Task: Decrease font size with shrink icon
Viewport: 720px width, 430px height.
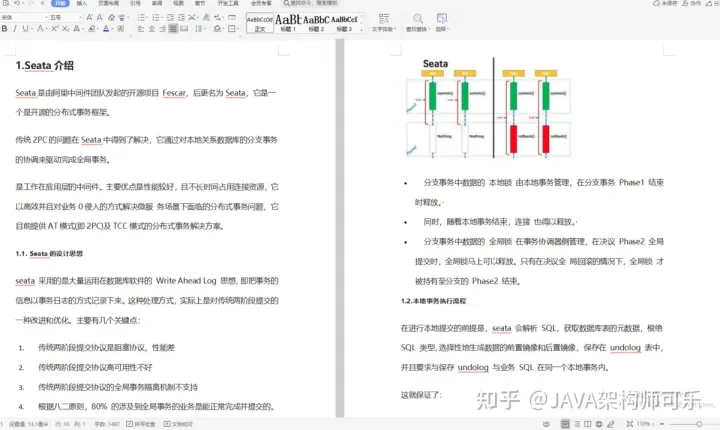Action: [100, 17]
